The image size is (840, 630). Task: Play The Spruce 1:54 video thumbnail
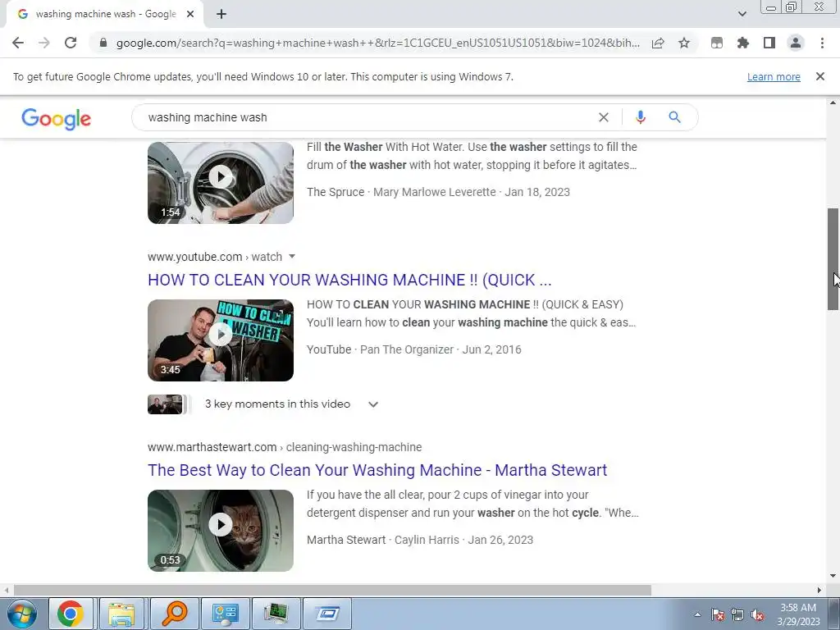pos(221,183)
